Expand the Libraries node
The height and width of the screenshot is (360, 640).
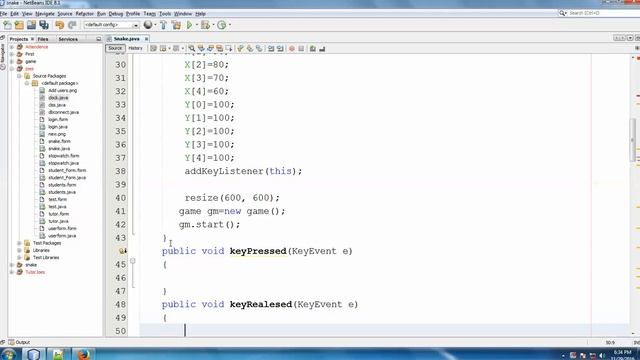19,251
